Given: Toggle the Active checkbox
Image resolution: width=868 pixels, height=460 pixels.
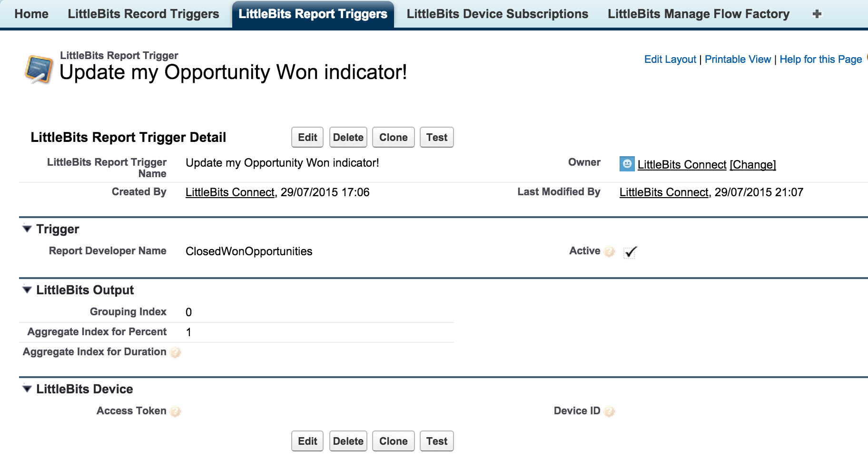Looking at the screenshot, I should click(630, 252).
